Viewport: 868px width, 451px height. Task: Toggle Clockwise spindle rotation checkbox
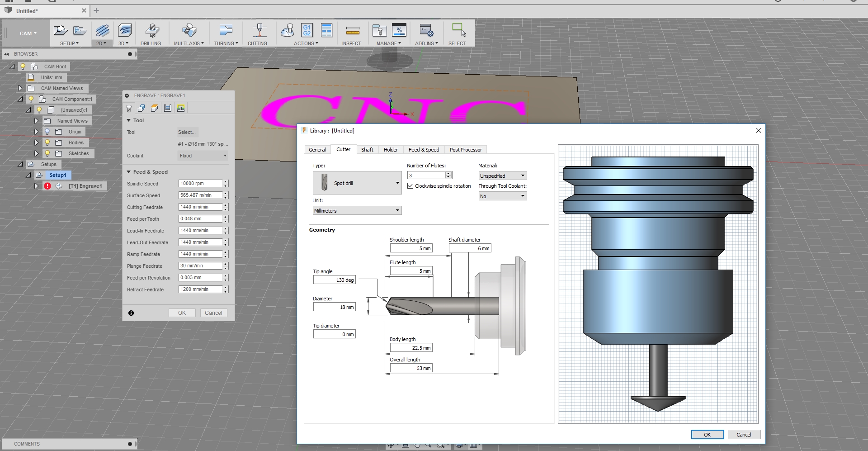(410, 186)
